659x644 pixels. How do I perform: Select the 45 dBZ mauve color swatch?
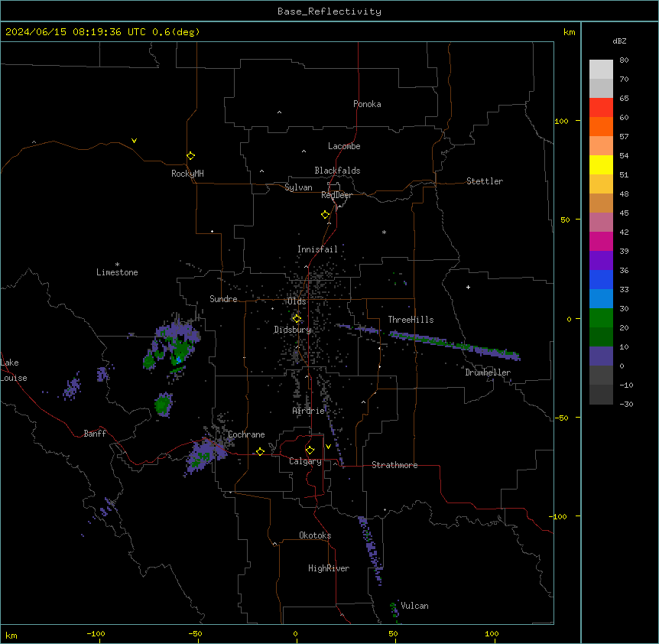click(x=601, y=222)
